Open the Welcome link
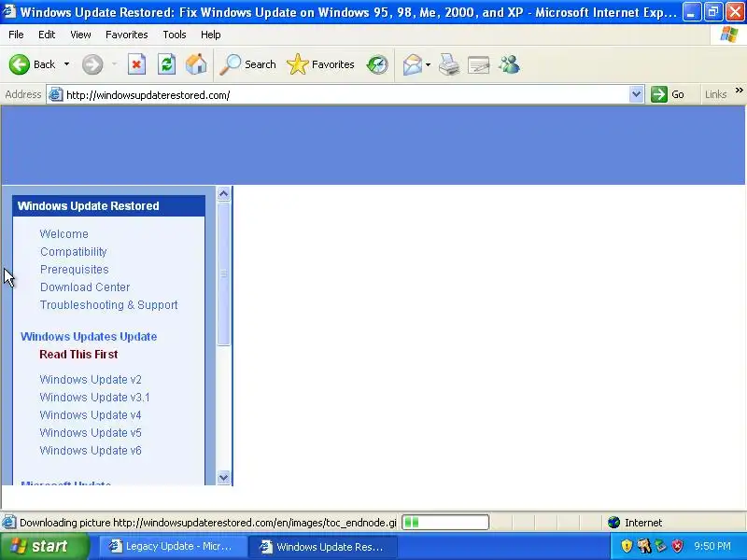Image resolution: width=747 pixels, height=560 pixels. point(63,234)
